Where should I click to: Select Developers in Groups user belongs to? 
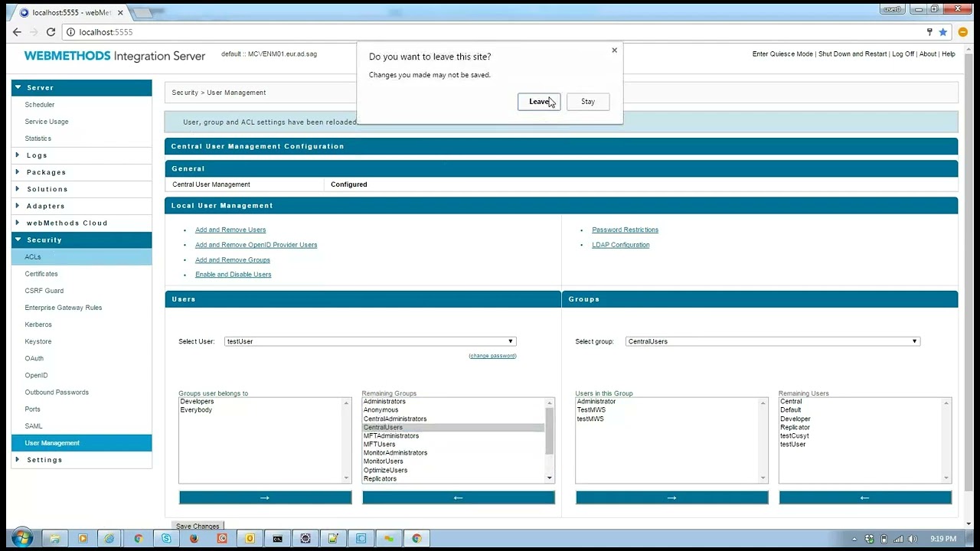pos(197,402)
